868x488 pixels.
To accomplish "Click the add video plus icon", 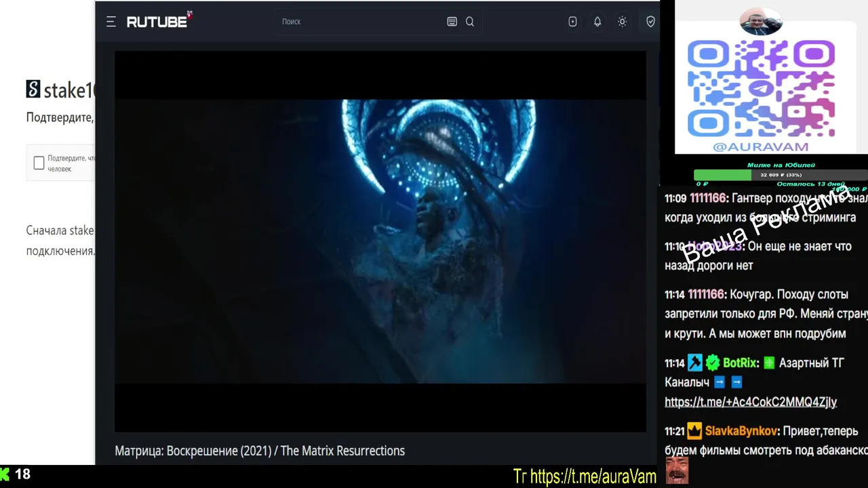I will (x=572, y=22).
